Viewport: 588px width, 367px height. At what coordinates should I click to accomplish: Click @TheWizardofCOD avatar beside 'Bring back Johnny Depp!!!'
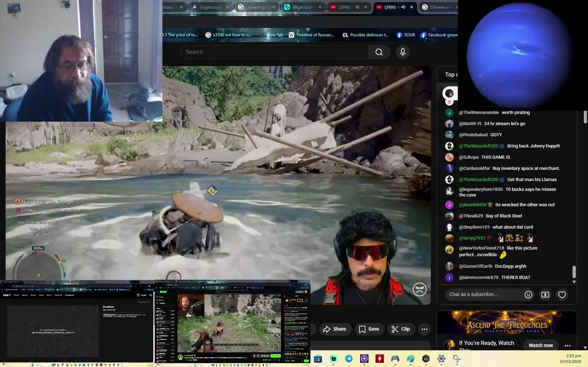[x=449, y=146]
